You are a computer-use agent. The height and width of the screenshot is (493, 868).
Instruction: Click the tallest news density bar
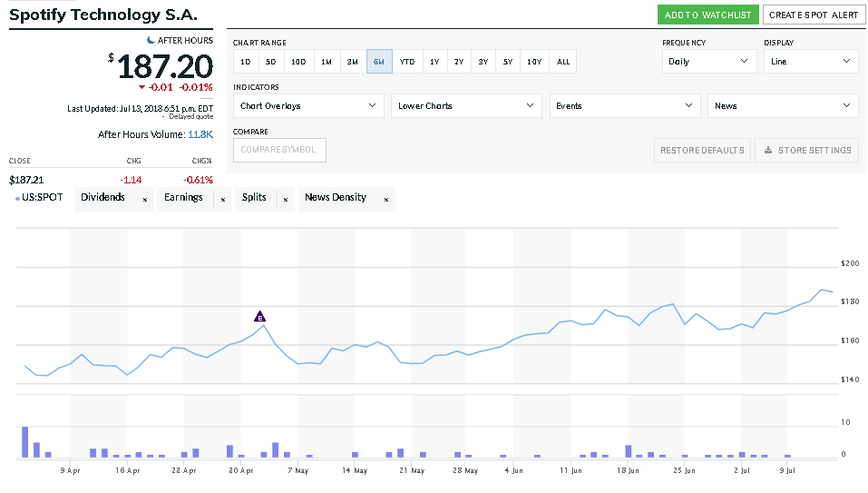[24, 442]
